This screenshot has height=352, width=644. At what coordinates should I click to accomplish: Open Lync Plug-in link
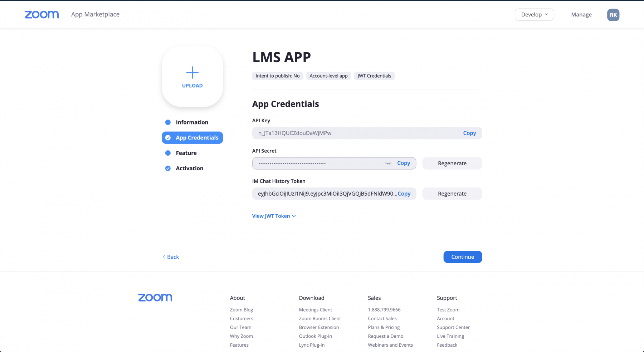(x=312, y=345)
